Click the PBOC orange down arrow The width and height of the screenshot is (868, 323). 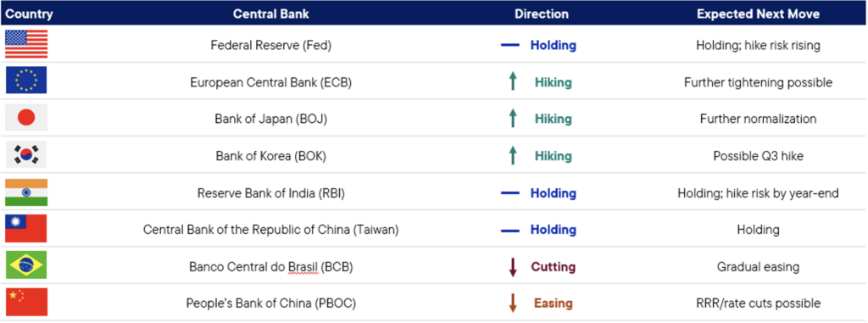[x=513, y=303]
